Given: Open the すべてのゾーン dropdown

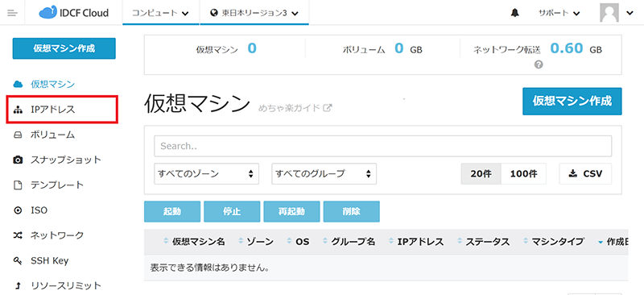Looking at the screenshot, I should tap(207, 173).
